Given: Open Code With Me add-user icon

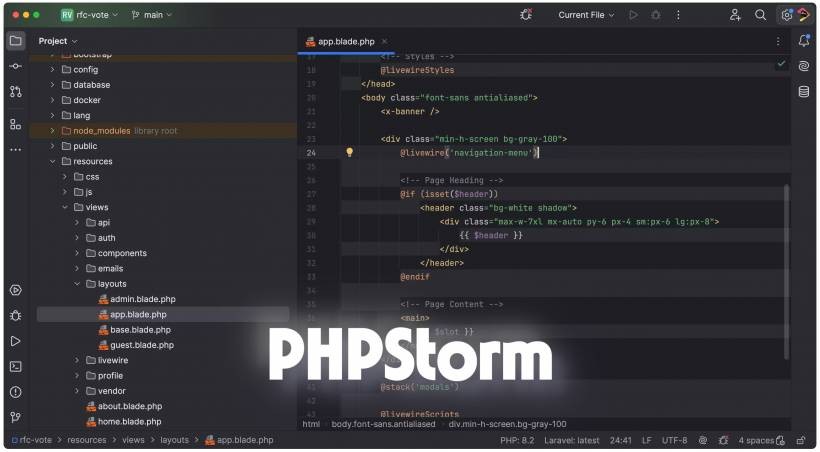Looking at the screenshot, I should [x=735, y=15].
